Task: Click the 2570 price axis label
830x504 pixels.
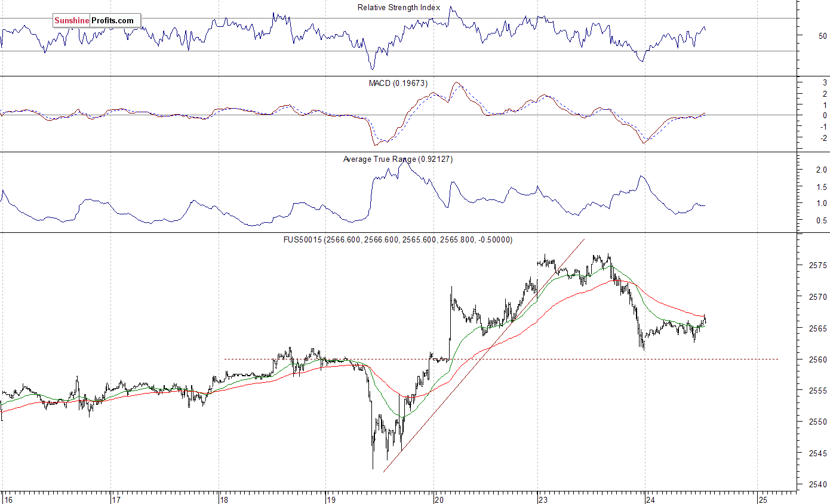Action: tap(818, 297)
